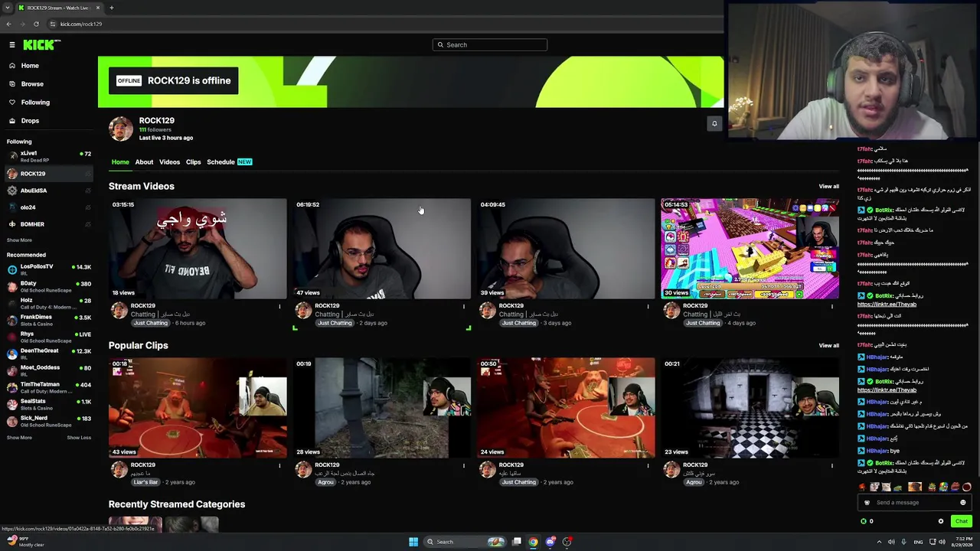The width and height of the screenshot is (980, 551).
Task: Open a new browser tab
Action: tap(111, 8)
